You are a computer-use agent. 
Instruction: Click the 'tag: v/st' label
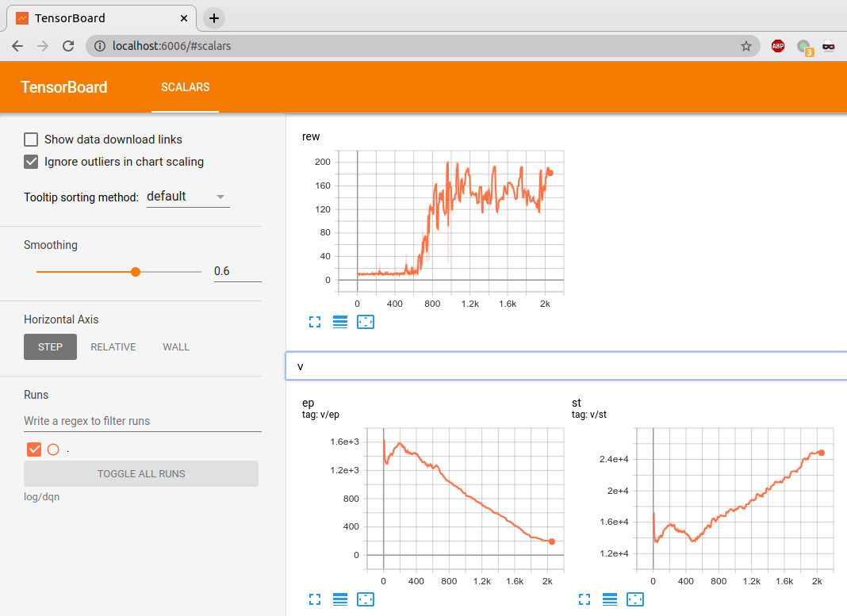click(x=588, y=415)
